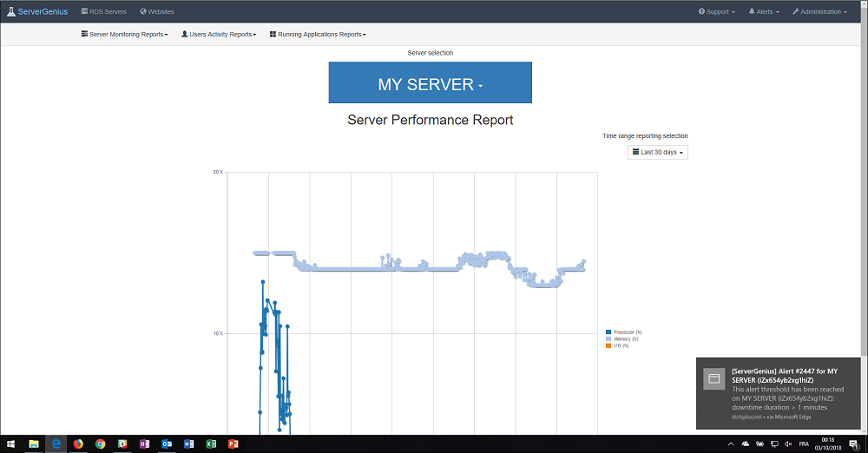The image size is (868, 453).
Task: Click the MY SERVER selection button
Action: tap(430, 84)
